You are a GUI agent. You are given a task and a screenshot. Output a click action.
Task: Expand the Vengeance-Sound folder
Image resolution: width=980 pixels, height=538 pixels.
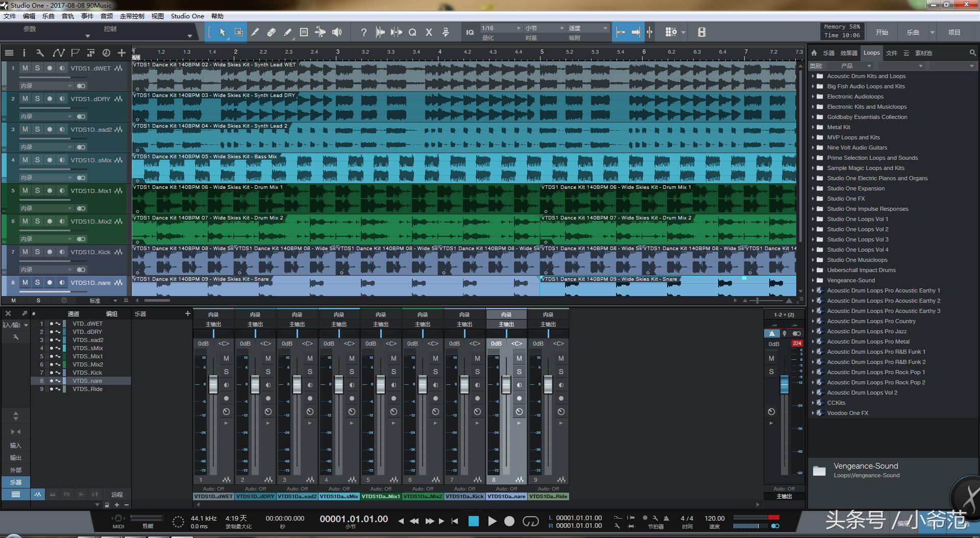(x=813, y=280)
